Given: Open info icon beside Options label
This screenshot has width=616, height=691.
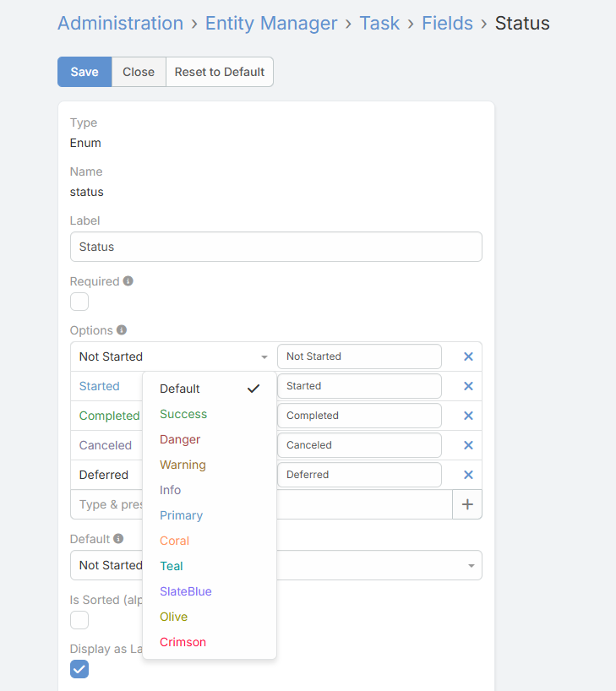Looking at the screenshot, I should pos(122,330).
